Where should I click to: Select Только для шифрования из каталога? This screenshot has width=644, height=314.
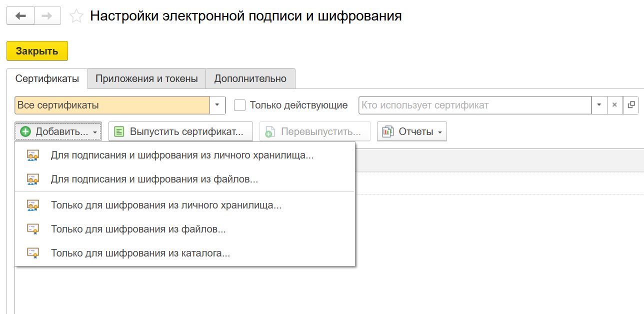pos(140,253)
